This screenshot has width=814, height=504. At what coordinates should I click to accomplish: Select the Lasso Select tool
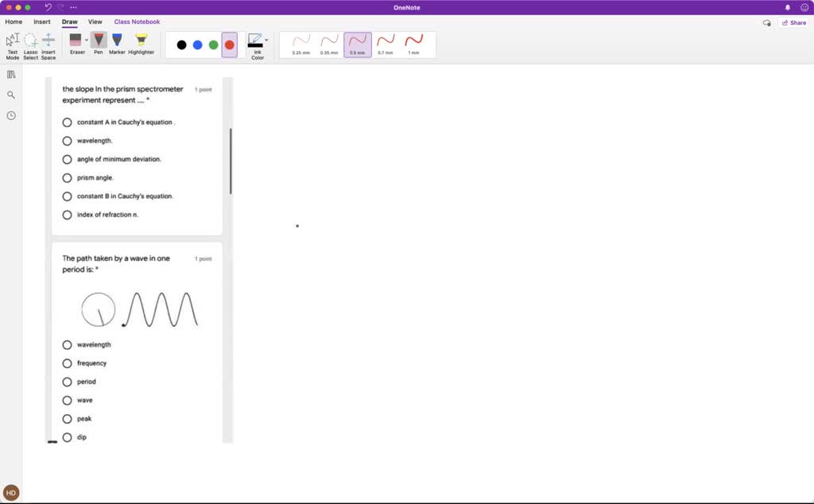coord(30,45)
